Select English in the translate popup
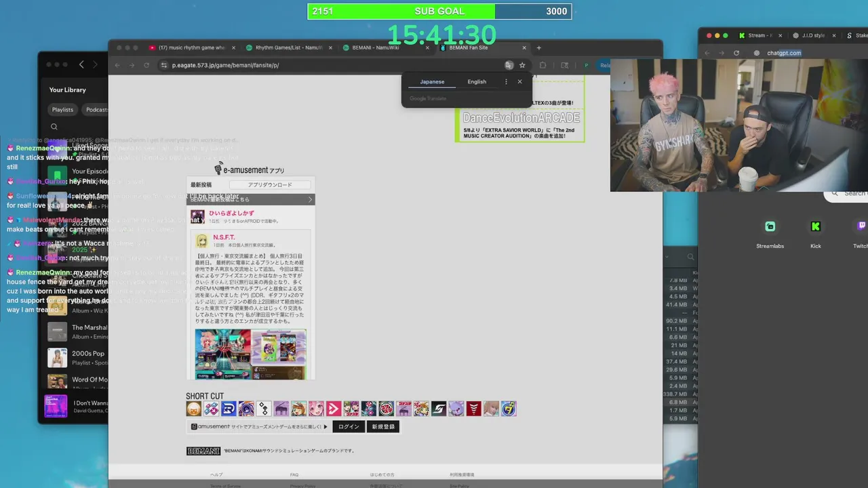Image resolution: width=868 pixels, height=488 pixels. [477, 81]
